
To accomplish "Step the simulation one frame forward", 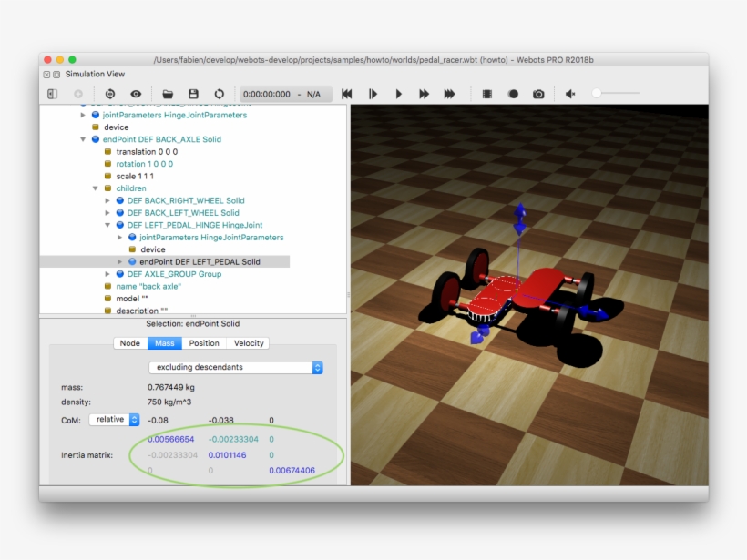I will tap(373, 94).
